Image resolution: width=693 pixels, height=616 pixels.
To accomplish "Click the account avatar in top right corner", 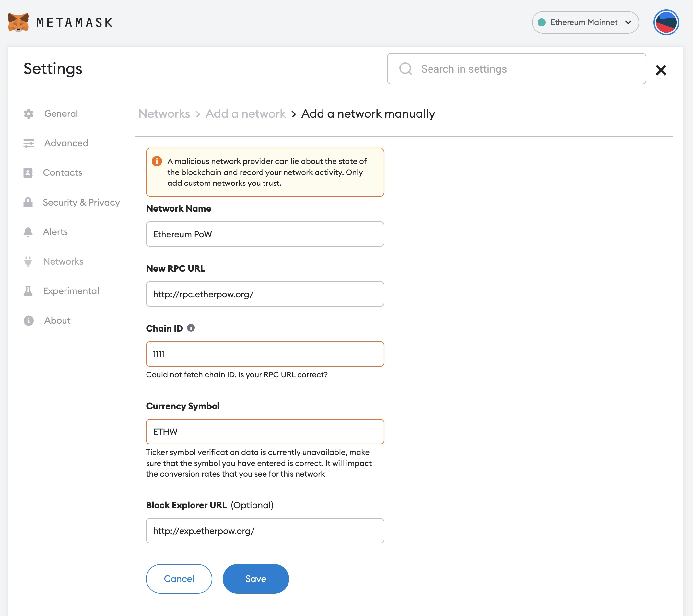I will pos(665,22).
